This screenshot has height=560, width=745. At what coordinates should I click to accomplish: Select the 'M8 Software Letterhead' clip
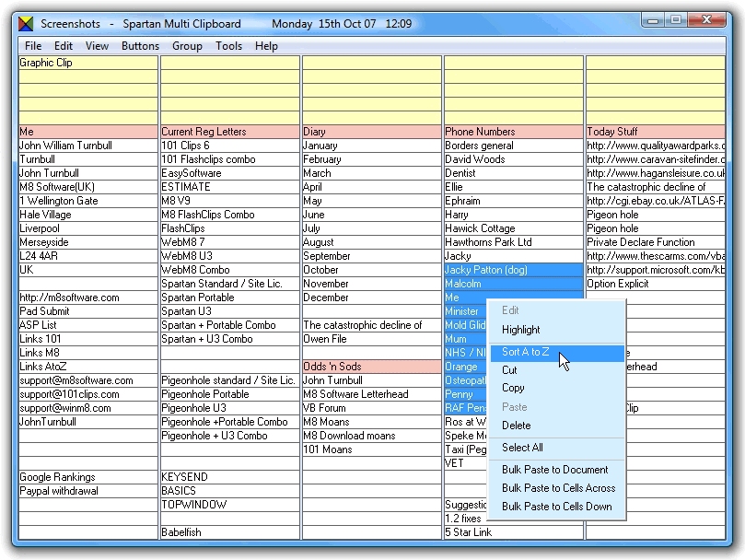tap(371, 394)
